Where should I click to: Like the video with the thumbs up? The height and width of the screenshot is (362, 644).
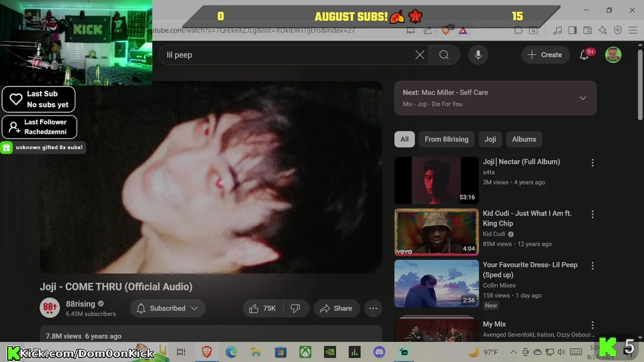pos(263,308)
